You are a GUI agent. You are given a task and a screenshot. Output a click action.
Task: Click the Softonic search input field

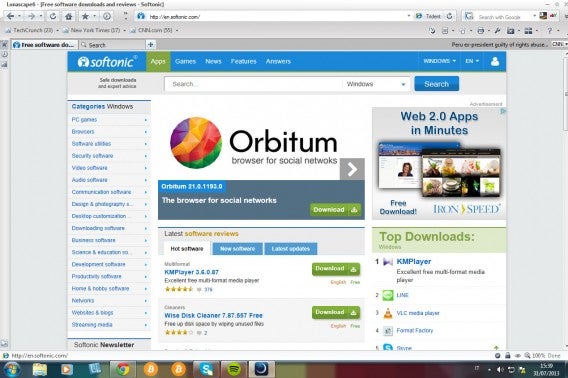(x=253, y=84)
